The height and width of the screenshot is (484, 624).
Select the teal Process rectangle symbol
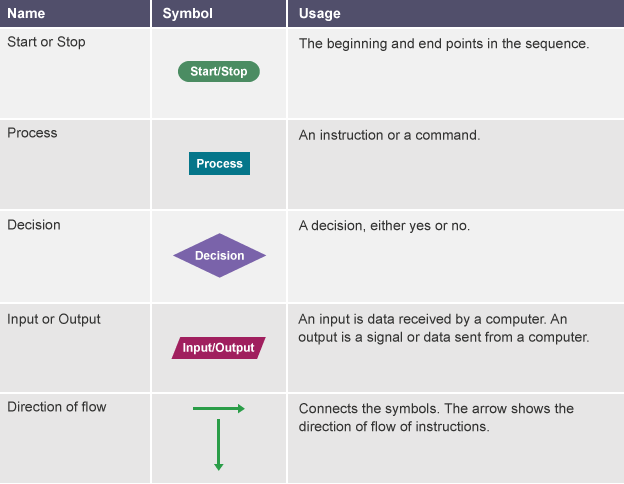219,163
